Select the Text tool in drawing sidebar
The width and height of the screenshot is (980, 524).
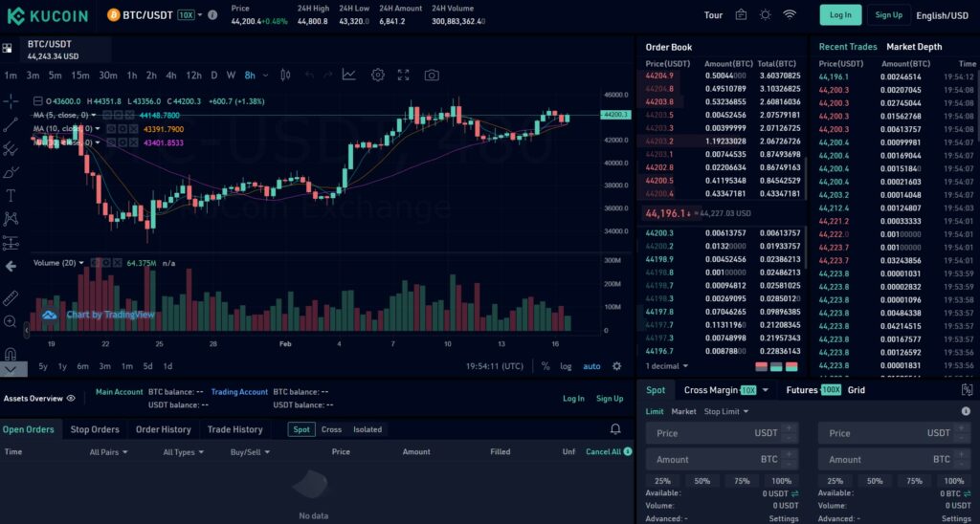tap(11, 195)
